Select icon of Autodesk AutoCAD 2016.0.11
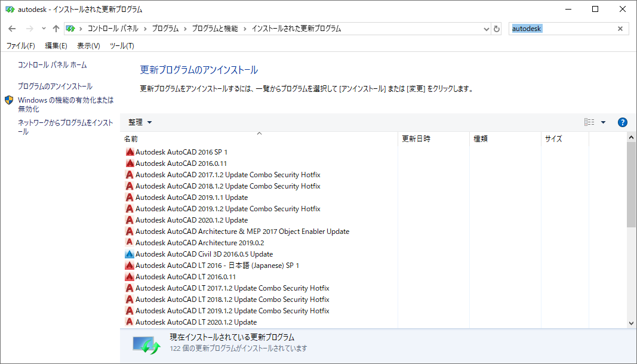 [130, 164]
